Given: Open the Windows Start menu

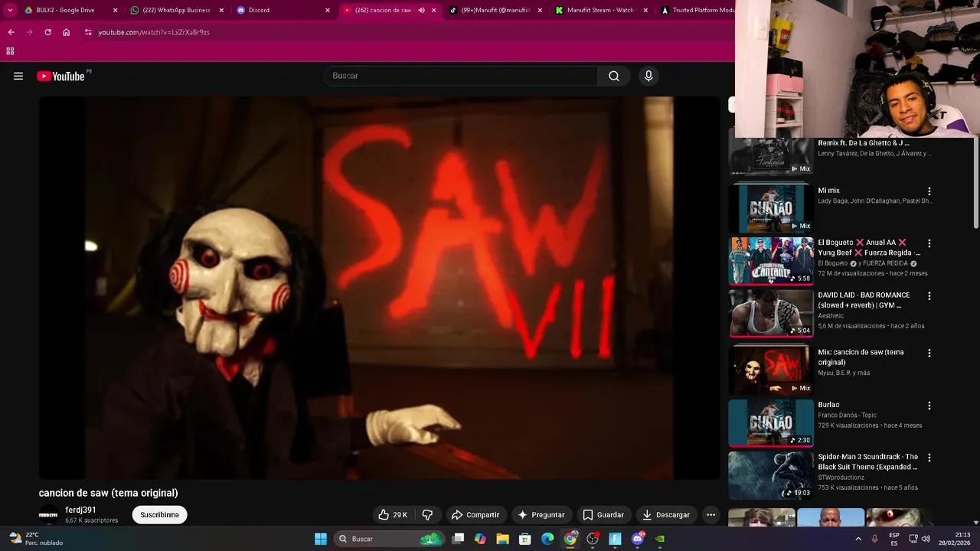Looking at the screenshot, I should click(x=321, y=539).
